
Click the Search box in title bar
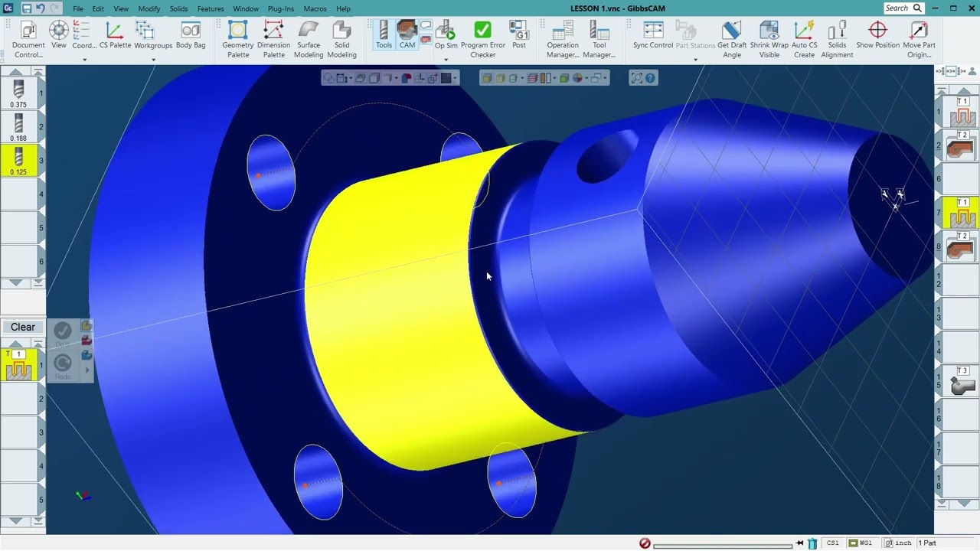coord(903,8)
